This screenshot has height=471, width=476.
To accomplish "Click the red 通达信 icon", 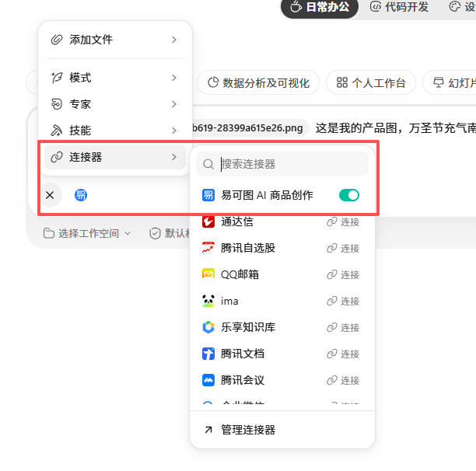I will [208, 222].
